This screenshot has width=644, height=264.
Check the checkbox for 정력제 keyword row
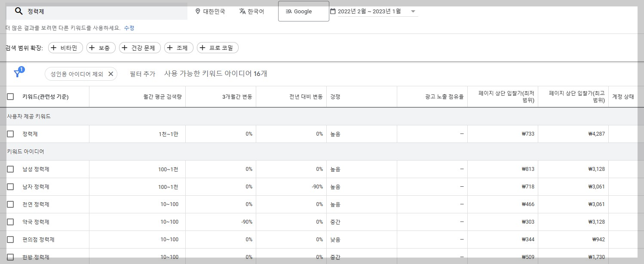11,134
